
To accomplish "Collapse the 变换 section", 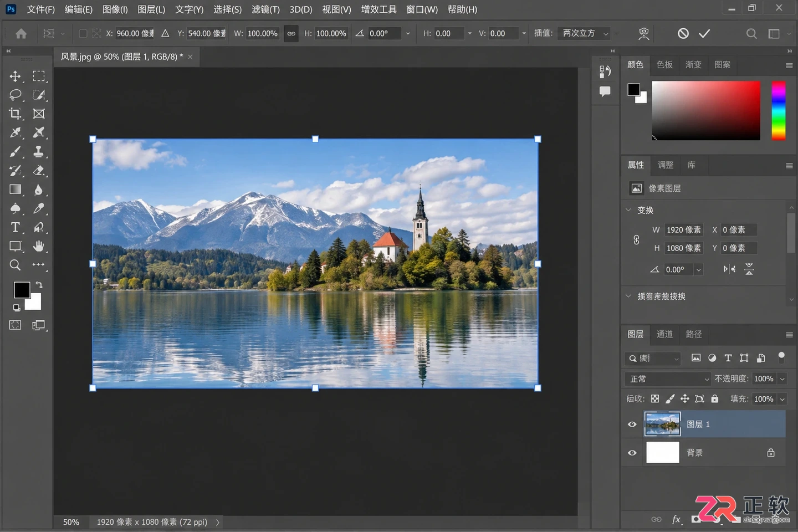I will (x=628, y=210).
